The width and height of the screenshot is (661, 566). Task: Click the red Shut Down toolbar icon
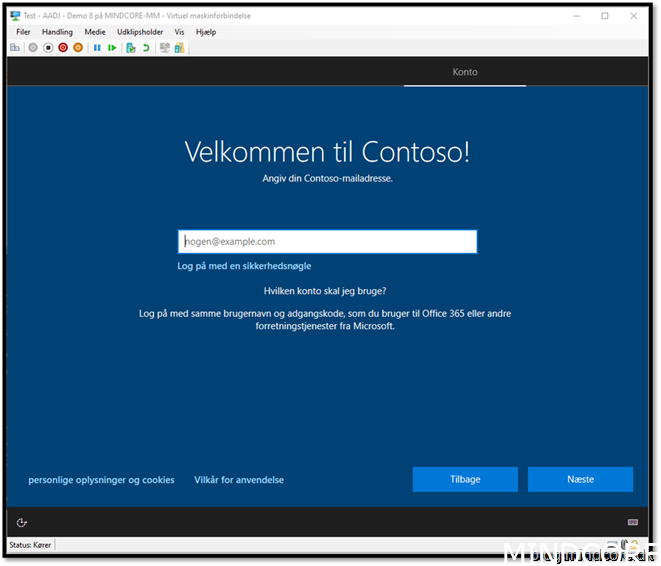coord(63,47)
